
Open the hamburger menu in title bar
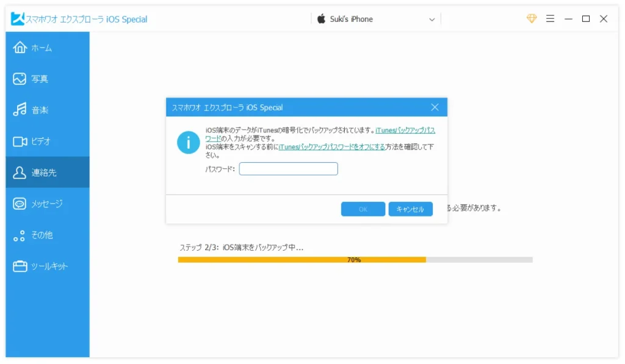click(x=550, y=19)
